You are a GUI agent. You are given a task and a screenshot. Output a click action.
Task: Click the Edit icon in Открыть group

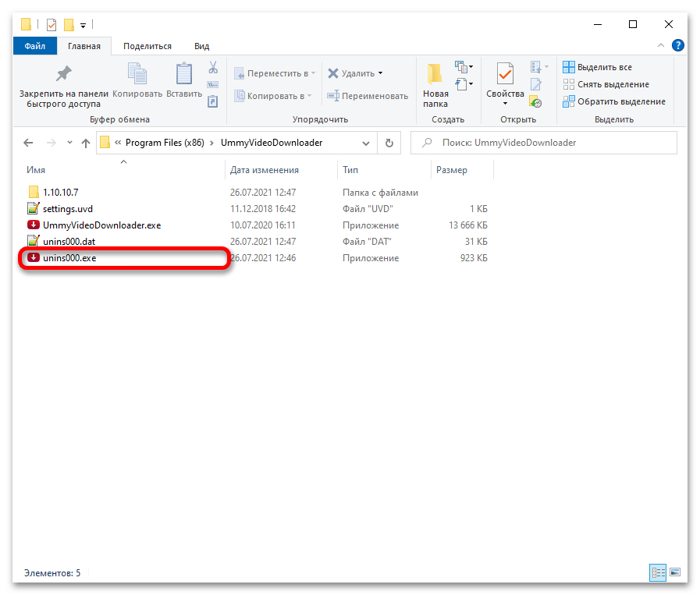[x=535, y=84]
